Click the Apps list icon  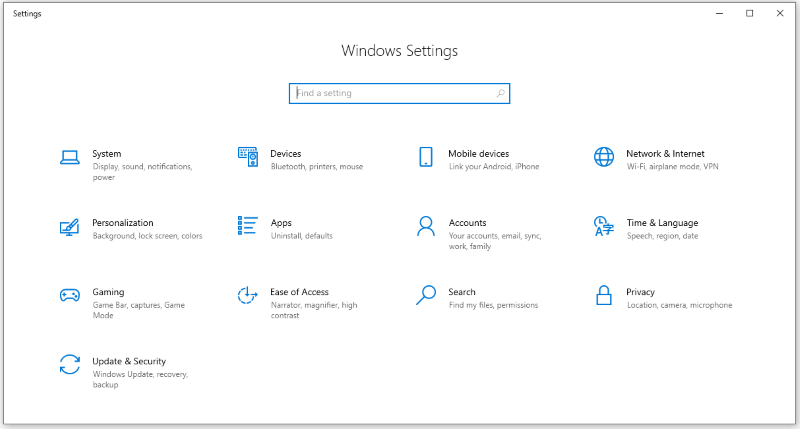(x=247, y=225)
